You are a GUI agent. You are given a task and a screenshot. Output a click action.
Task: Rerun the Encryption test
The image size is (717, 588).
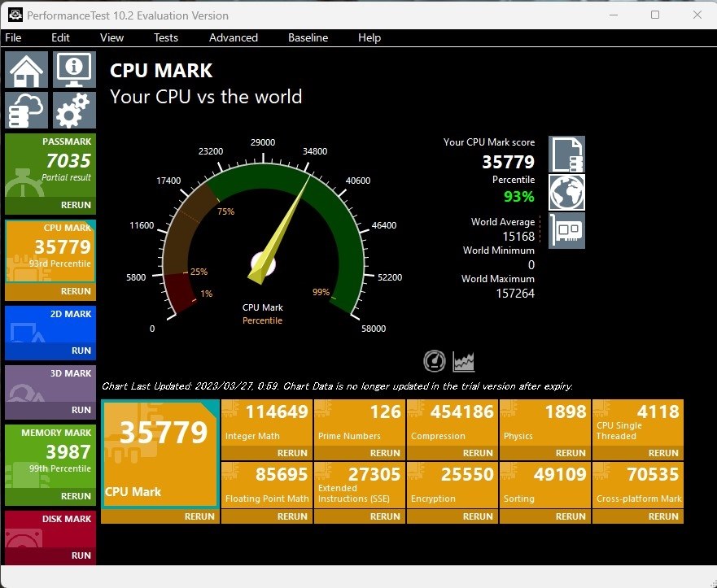452,516
